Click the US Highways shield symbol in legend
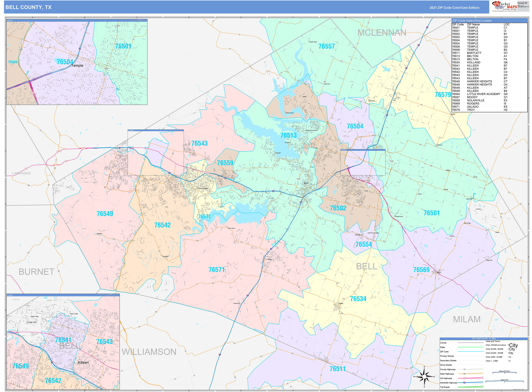 pos(464,378)
